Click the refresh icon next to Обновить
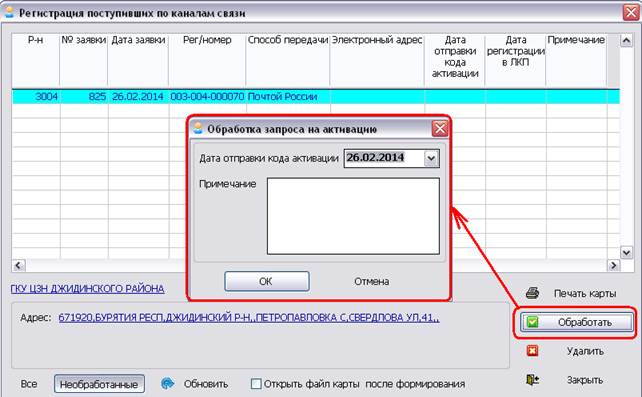This screenshot has height=397, width=642. pyautogui.click(x=168, y=384)
